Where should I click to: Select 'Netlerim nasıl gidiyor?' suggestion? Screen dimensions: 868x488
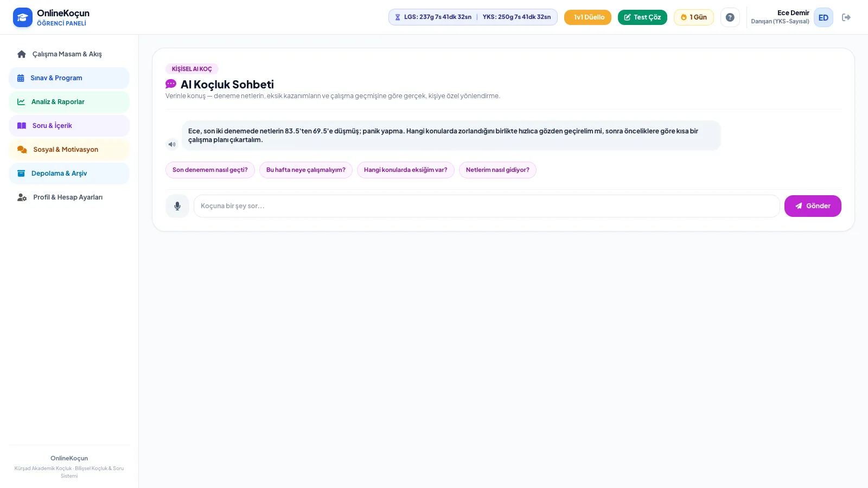pyautogui.click(x=497, y=170)
